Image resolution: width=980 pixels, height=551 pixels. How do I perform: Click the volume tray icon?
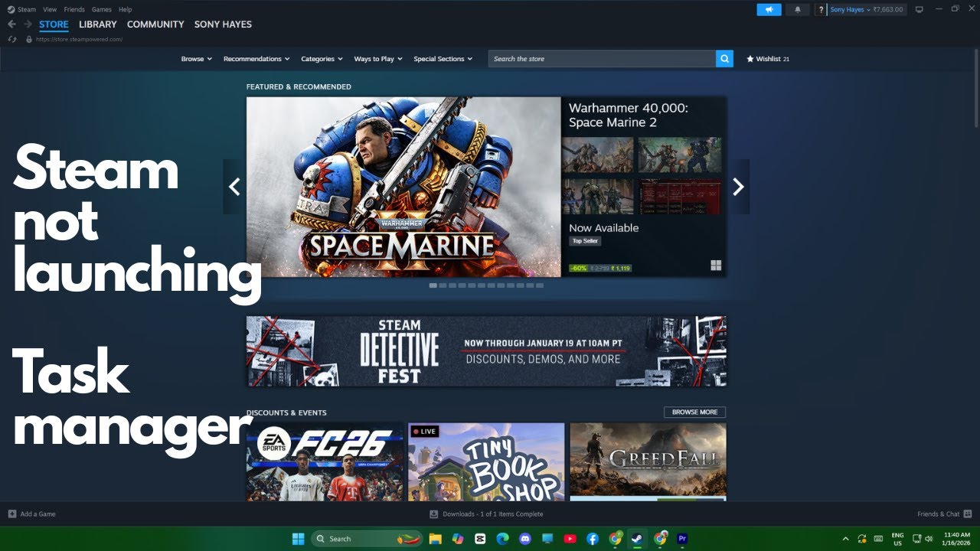coord(929,539)
